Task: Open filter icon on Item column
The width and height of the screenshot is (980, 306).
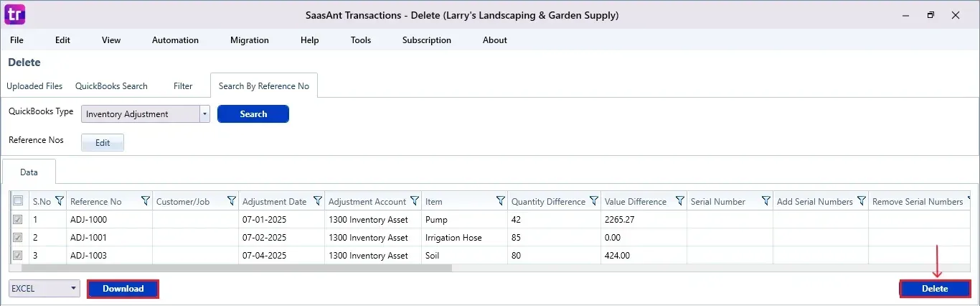Action: point(501,201)
